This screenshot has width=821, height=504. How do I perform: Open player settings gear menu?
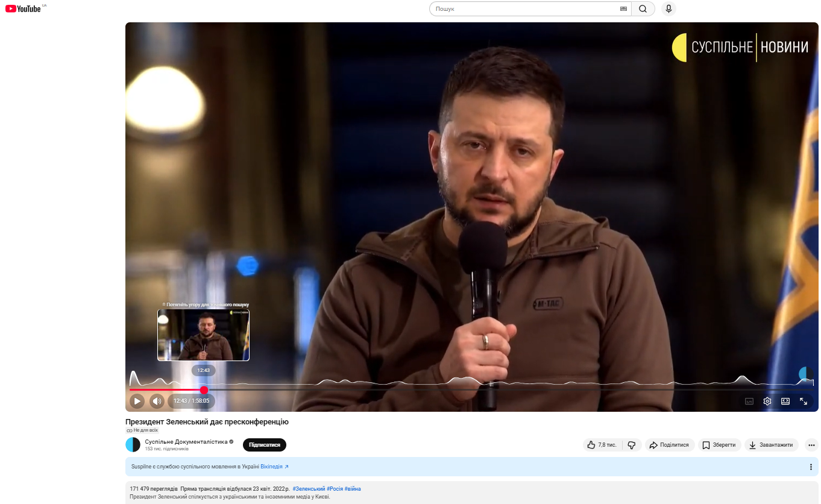767,401
